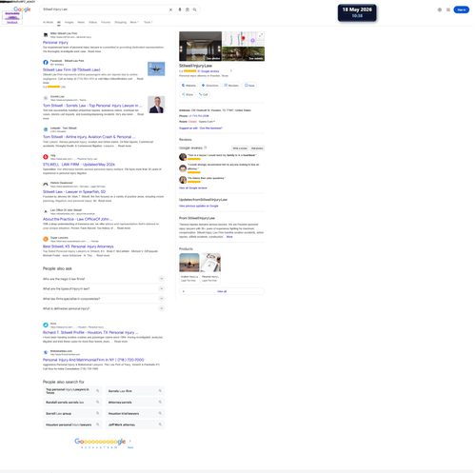Submit search using the magnifying glass icon

click(196, 10)
